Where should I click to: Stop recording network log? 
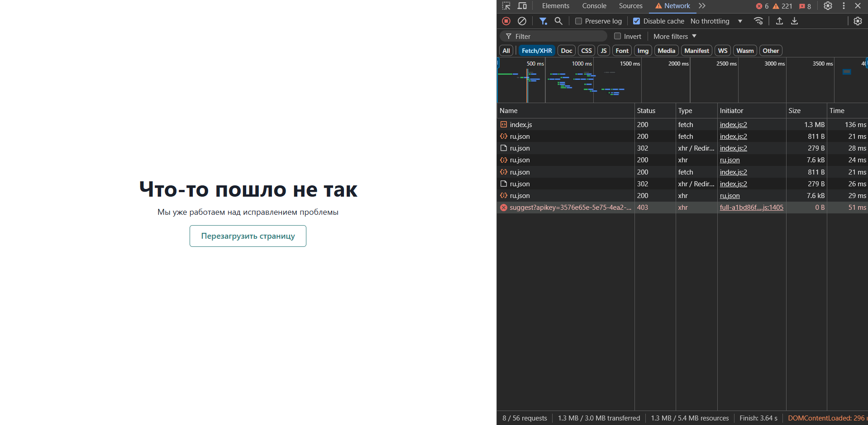(506, 21)
